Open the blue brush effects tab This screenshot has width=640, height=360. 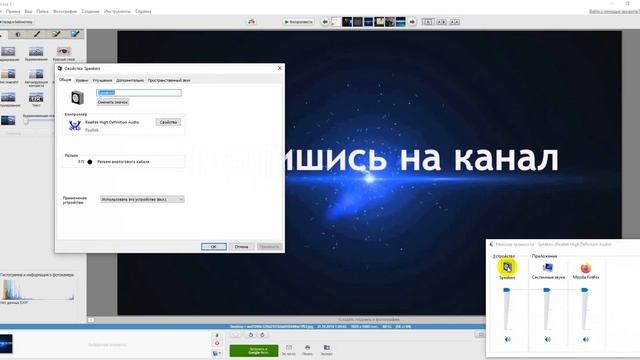tap(75, 34)
